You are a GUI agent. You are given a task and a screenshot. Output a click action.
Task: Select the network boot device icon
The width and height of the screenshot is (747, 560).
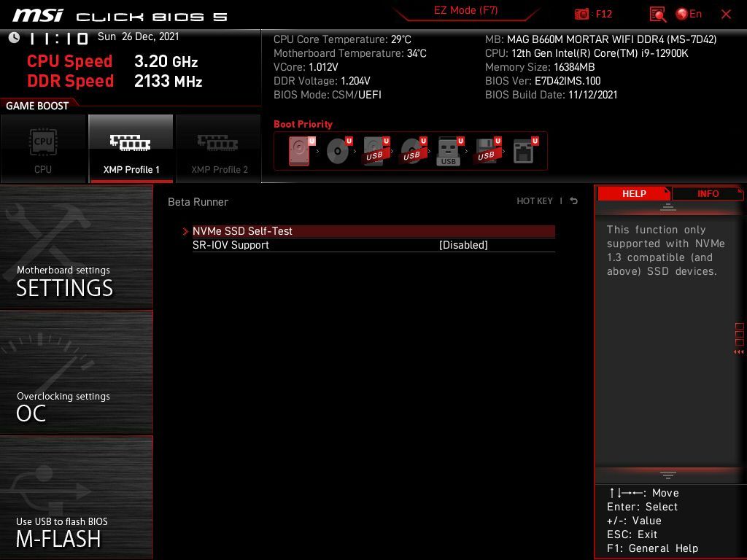tap(524, 152)
